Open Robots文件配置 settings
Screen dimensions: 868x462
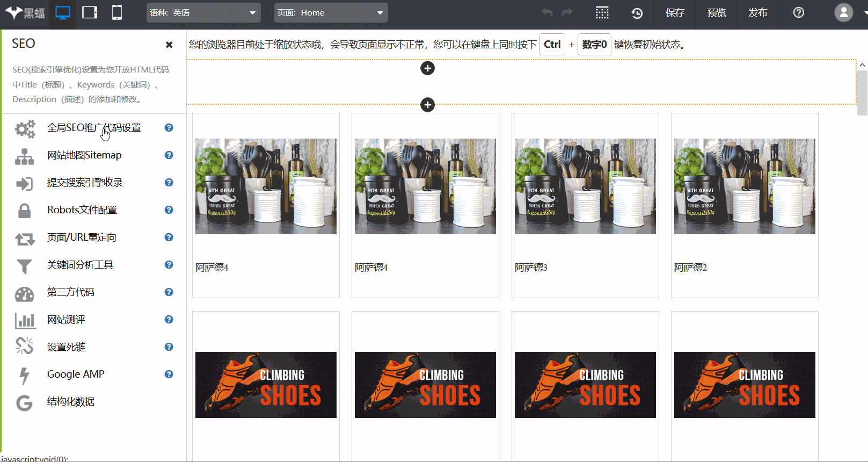[82, 210]
